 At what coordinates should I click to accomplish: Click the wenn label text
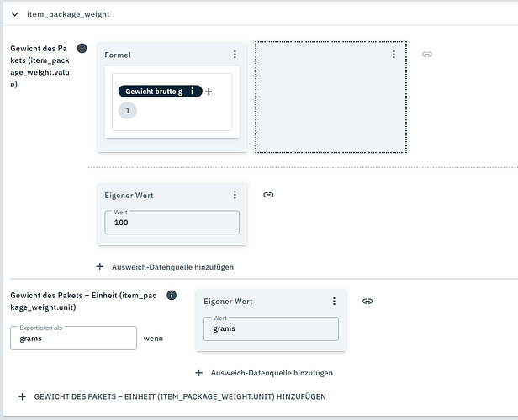(153, 339)
